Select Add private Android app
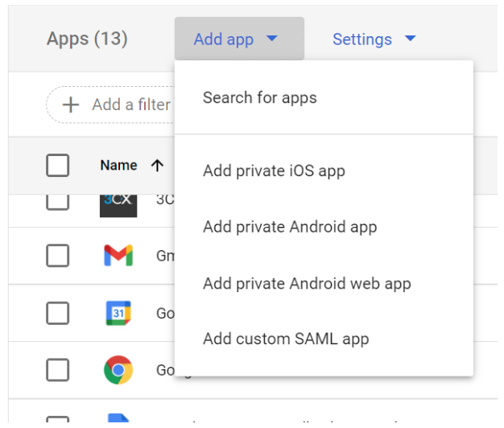The image size is (504, 428). (324, 227)
